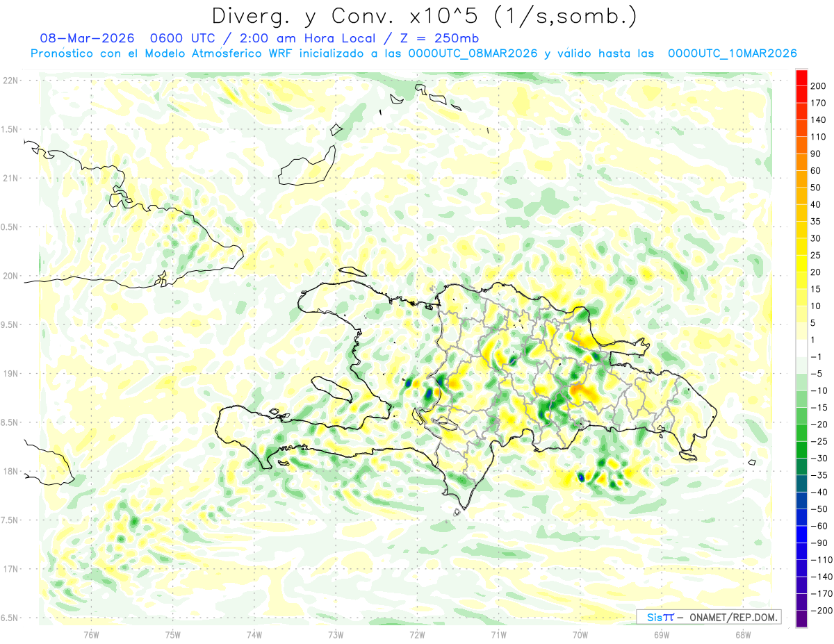Click the white swatch between 1 and -1
The height and width of the screenshot is (644, 834).
pos(801,348)
